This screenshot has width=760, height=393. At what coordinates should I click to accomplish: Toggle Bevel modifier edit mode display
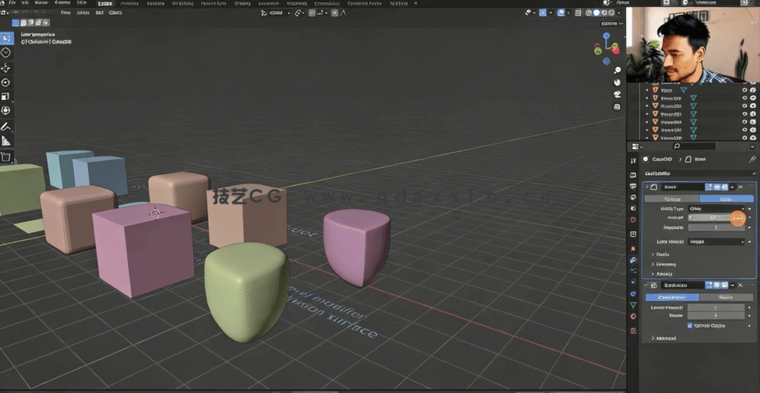point(709,187)
